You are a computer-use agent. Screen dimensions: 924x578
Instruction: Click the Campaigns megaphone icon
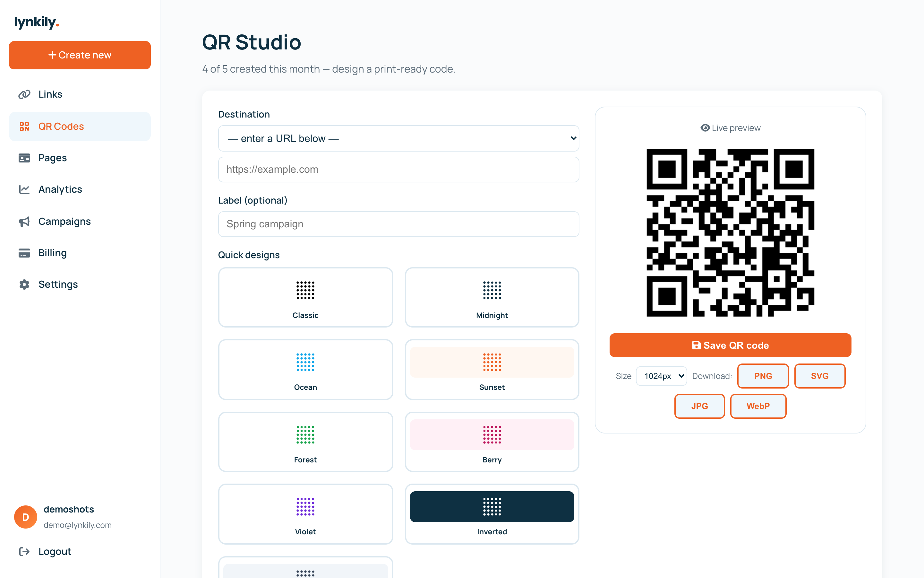[24, 221]
